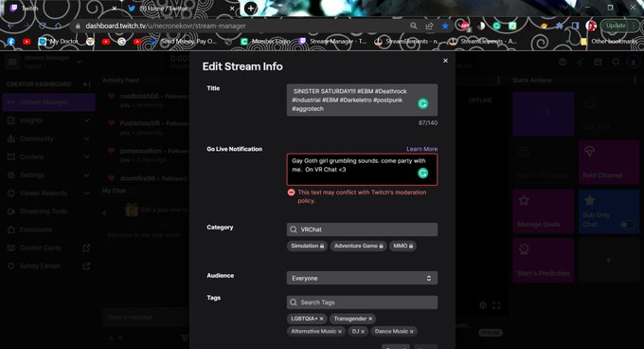Viewport: 644px width, 349px height.
Task: Open stream preview fullscreen icon
Action: pos(496,305)
